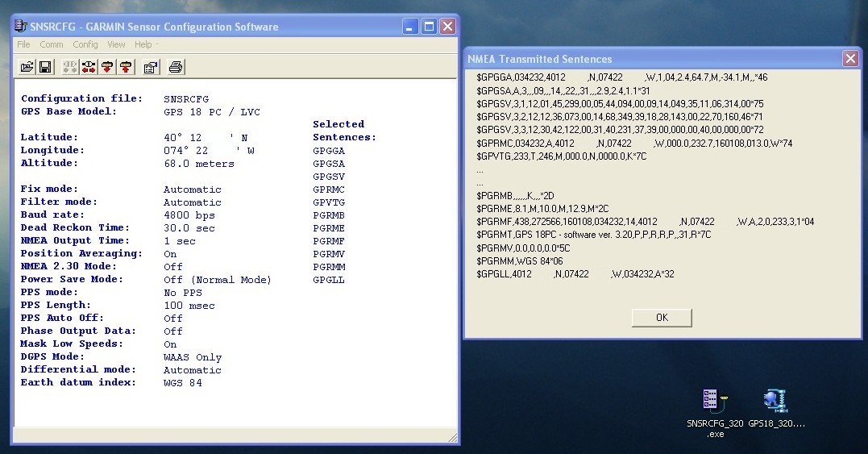
Task: Open the sensor configuration properties icon
Action: (151, 67)
